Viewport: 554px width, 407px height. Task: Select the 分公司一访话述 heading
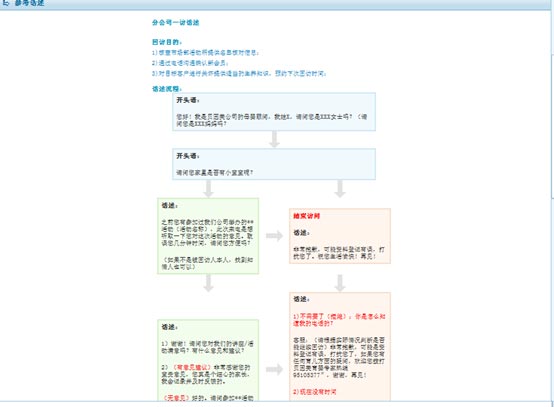pos(176,23)
